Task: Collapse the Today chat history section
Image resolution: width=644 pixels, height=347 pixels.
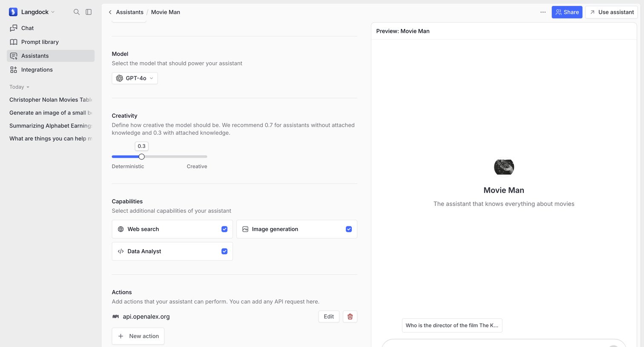Action: pos(20,87)
